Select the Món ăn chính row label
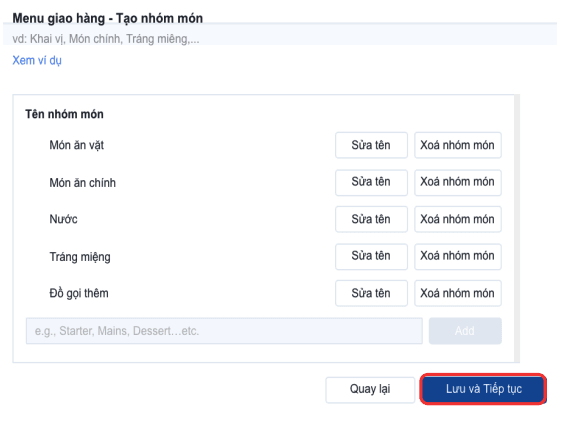This screenshot has width=565, height=422. click(83, 183)
